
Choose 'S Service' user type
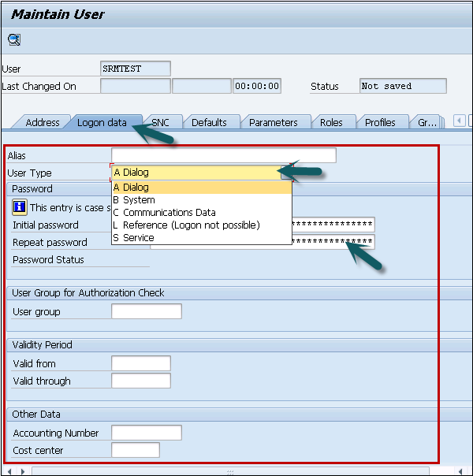point(202,238)
